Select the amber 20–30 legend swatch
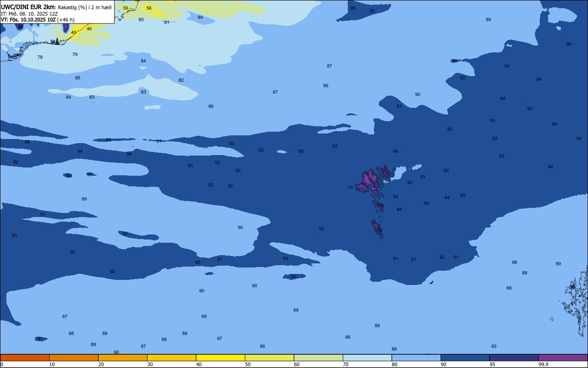This screenshot has height=368, width=588. (123, 357)
